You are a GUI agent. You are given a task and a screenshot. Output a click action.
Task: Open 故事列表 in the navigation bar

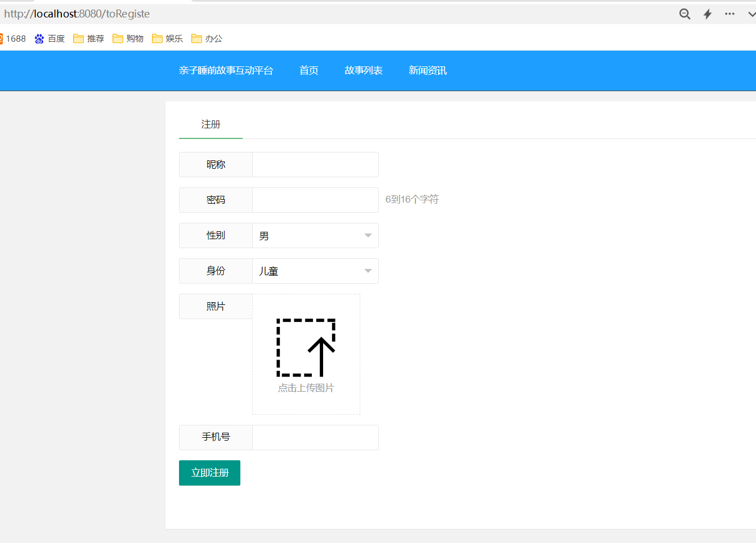pos(364,70)
